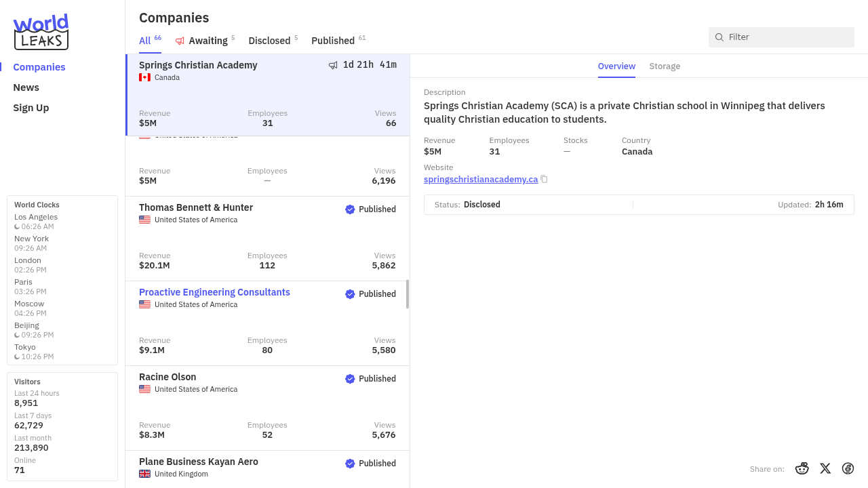Screen dimensions: 868x488
Task: Click UK flag under Plane Business Kayan Aero
Action: 144,474
